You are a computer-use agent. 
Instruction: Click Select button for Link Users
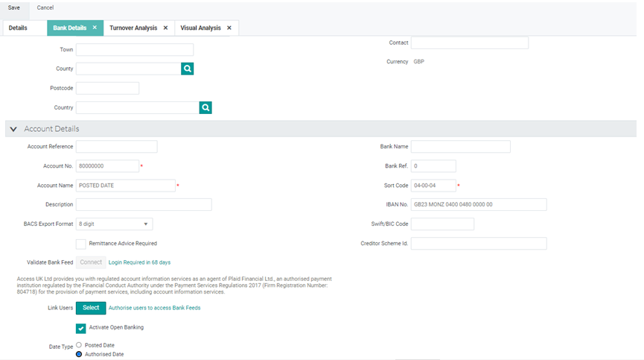[91, 308]
